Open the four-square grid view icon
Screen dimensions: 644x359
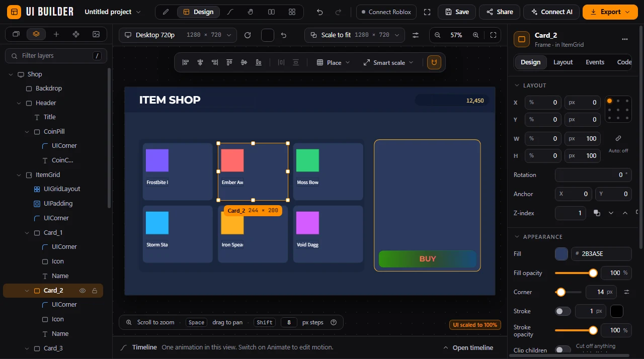[292, 12]
